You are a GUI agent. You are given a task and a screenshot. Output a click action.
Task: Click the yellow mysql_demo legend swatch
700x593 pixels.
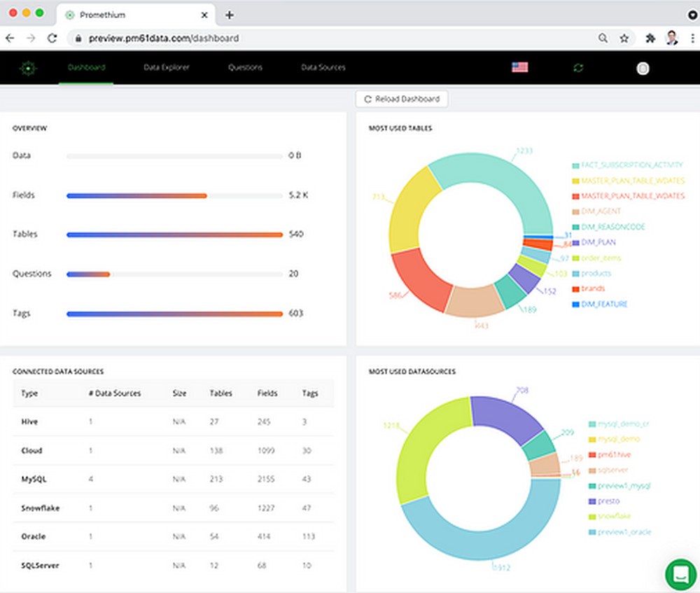point(592,440)
